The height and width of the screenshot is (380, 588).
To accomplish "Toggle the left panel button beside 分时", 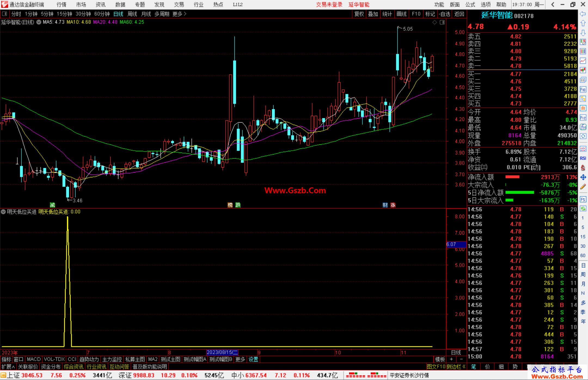I will (5, 14).
